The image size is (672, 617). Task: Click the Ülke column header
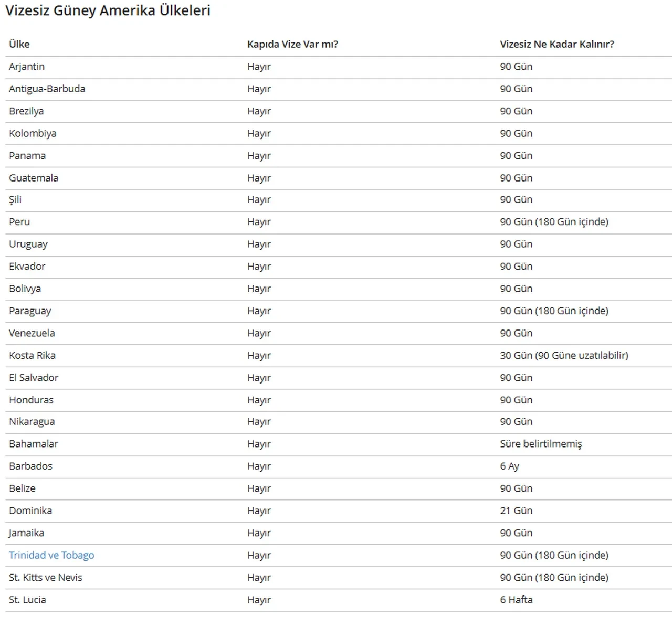(19, 44)
